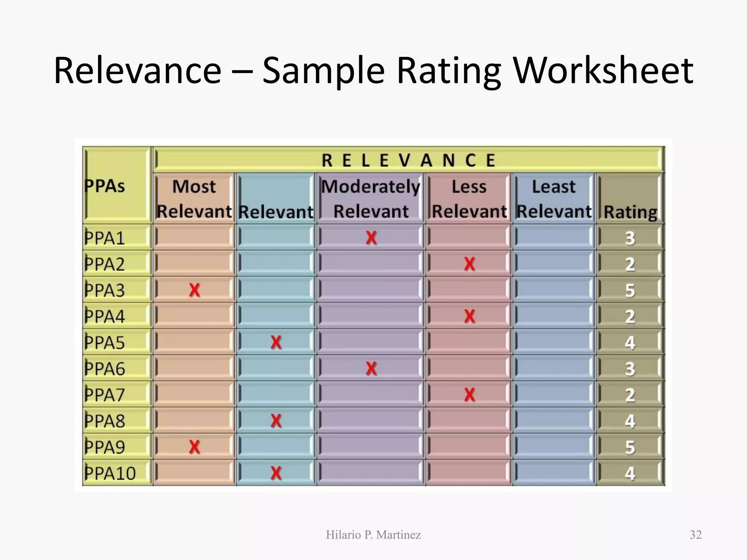Click the red X in PPA6 row
747x560 pixels.
pos(371,369)
